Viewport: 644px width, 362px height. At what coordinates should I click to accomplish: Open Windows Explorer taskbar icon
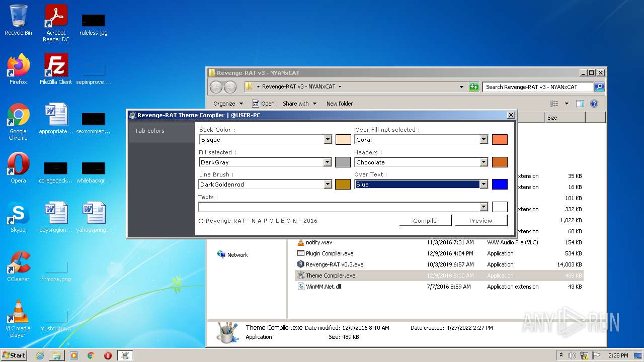coord(57,355)
